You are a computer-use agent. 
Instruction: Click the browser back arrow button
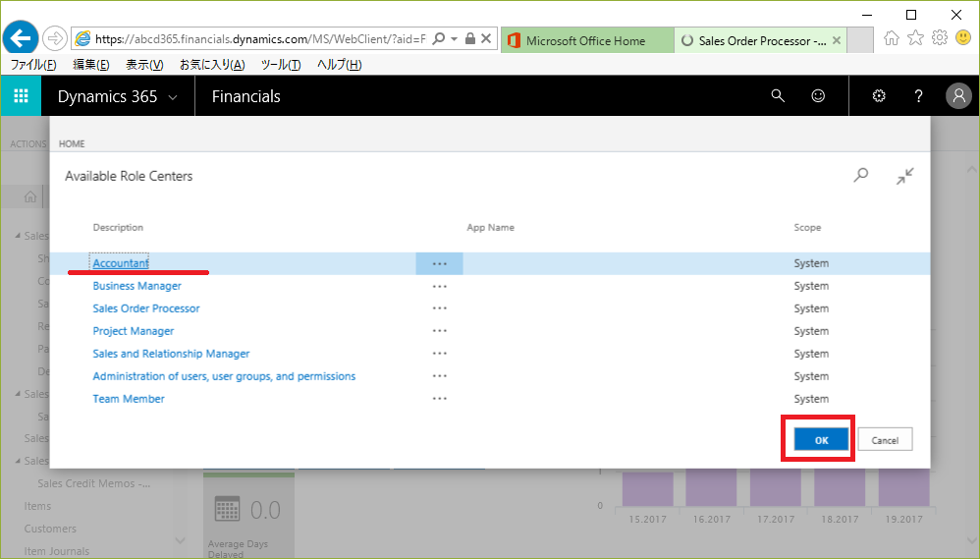21,38
